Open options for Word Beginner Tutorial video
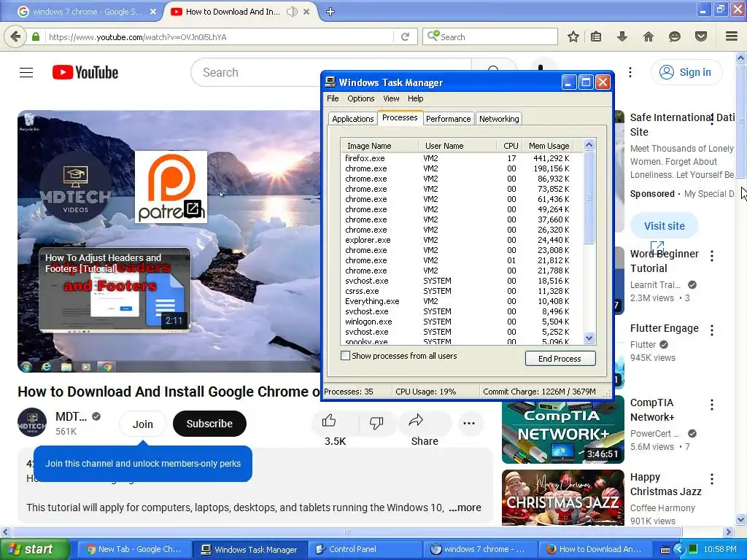Screen dimensions: 747x560 click(x=712, y=256)
